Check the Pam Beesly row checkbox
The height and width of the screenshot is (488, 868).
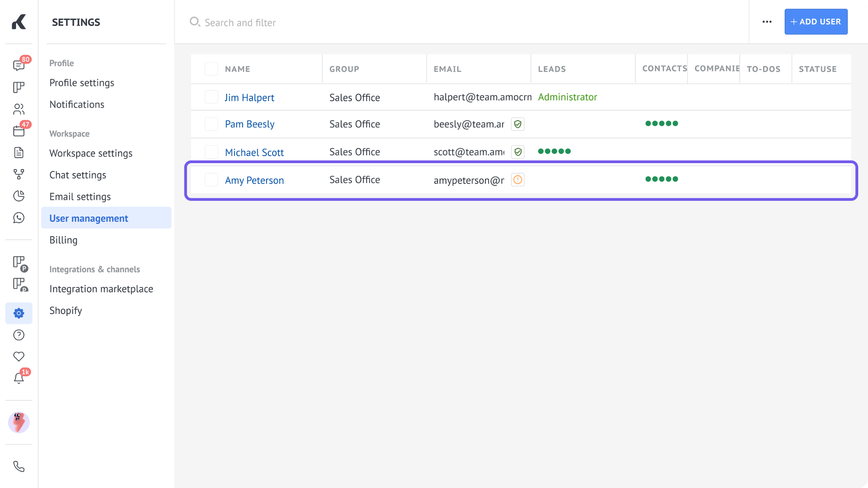tap(211, 124)
